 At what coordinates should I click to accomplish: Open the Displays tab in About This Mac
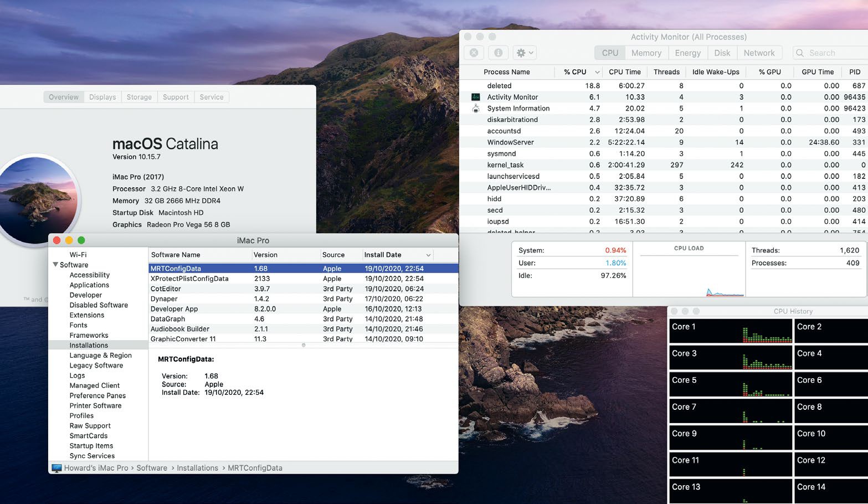pyautogui.click(x=102, y=97)
